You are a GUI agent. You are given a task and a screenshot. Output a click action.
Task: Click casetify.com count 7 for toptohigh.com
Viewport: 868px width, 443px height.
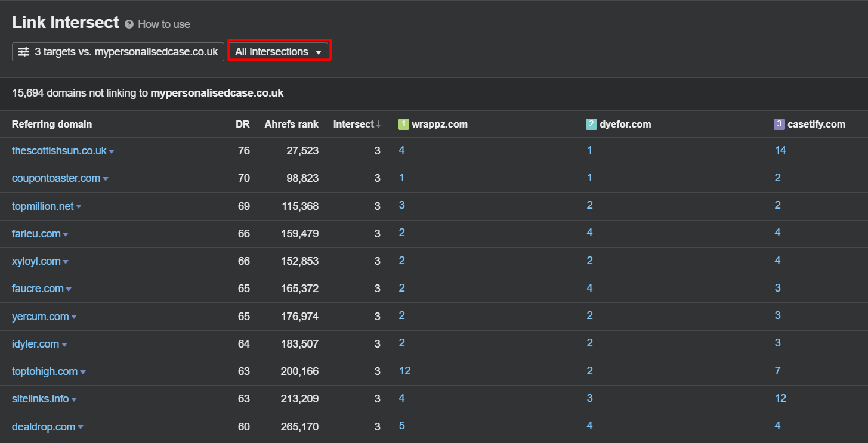777,371
